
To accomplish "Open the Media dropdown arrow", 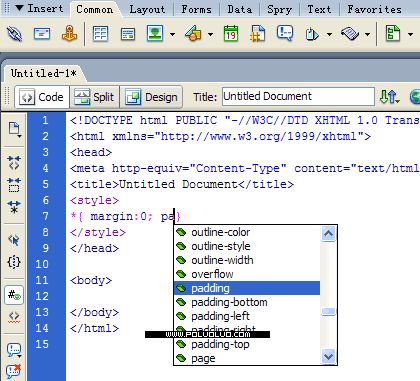I will click(x=210, y=34).
